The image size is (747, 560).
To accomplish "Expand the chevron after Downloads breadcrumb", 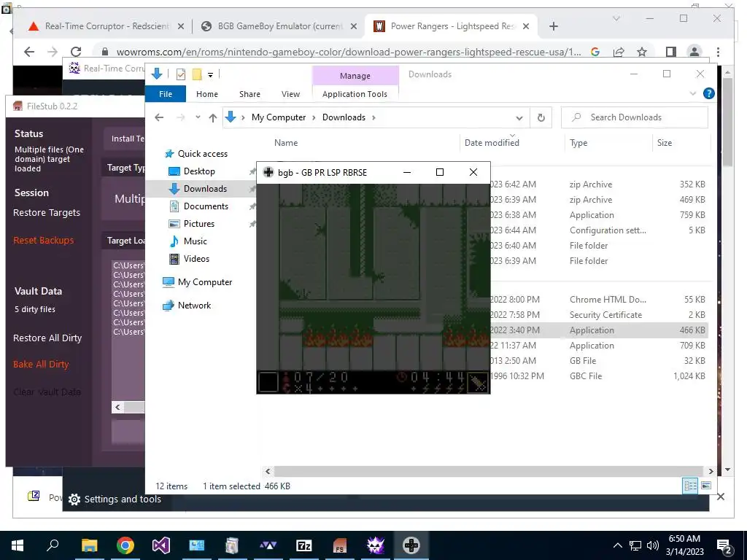I will pos(374,117).
